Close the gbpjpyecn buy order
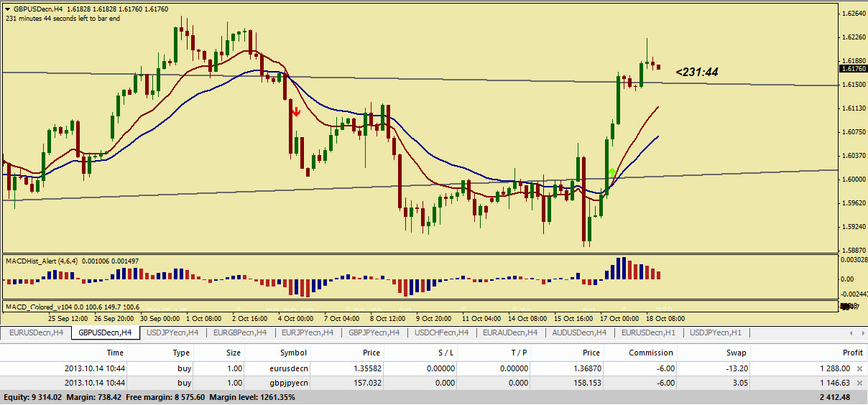The height and width of the screenshot is (405, 868). click(859, 383)
